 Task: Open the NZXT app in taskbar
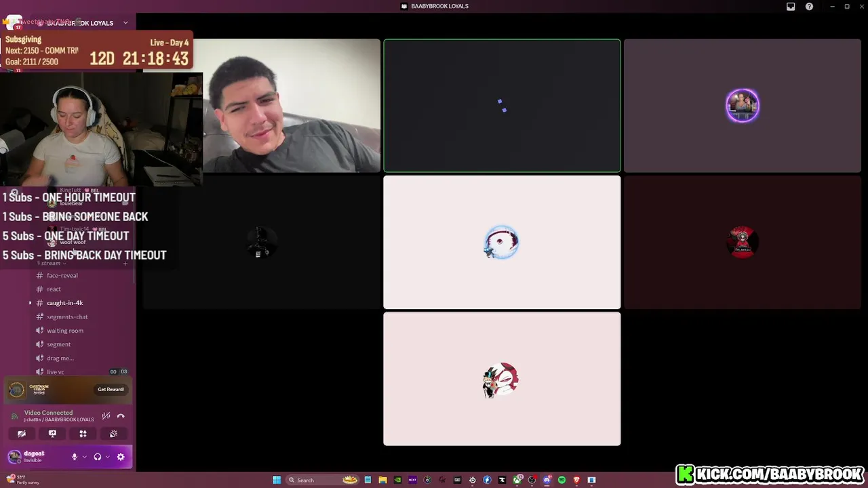pos(412,480)
